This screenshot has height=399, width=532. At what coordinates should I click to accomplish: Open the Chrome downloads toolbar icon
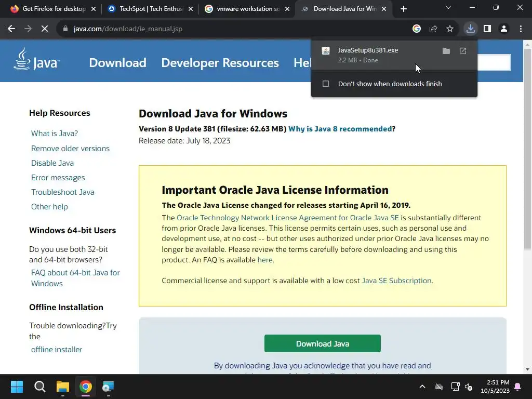click(x=471, y=29)
